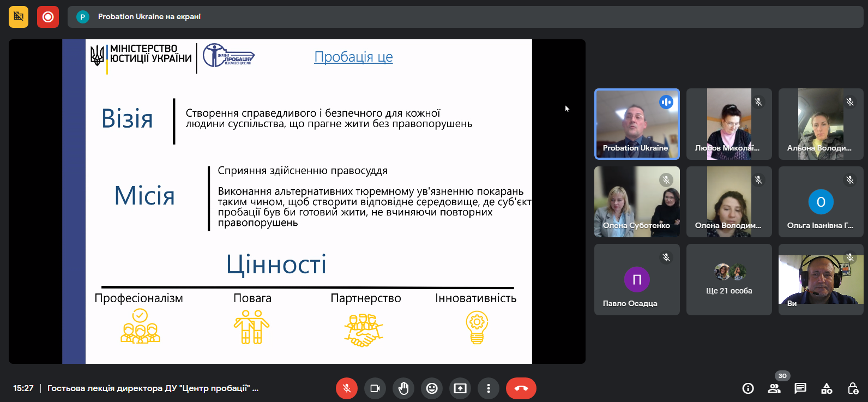Click the 'Пробація це' link on slide

(x=353, y=57)
